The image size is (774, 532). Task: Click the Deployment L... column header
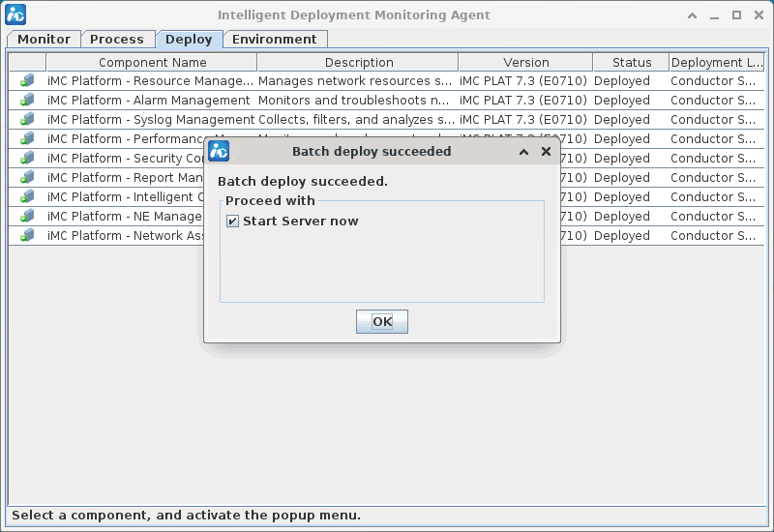pyautogui.click(x=717, y=63)
